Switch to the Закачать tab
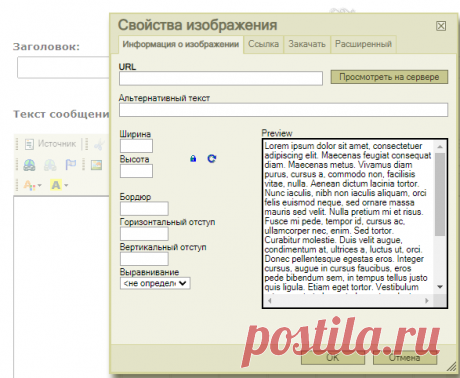Screen dimensions: 460x378 [307, 44]
